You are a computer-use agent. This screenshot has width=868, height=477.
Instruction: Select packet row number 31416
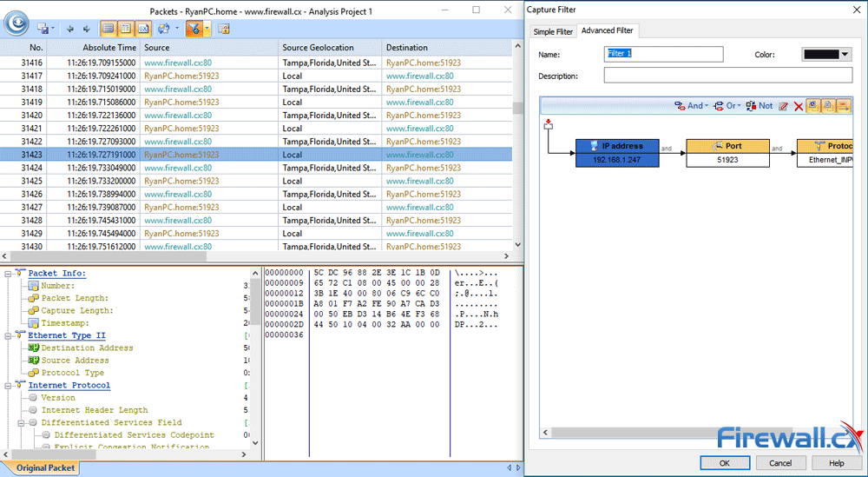coord(256,63)
